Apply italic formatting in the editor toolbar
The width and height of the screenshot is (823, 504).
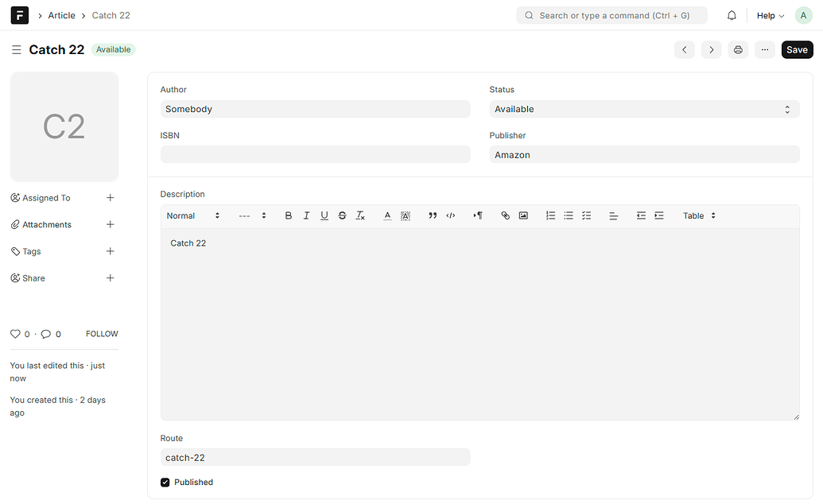click(306, 215)
